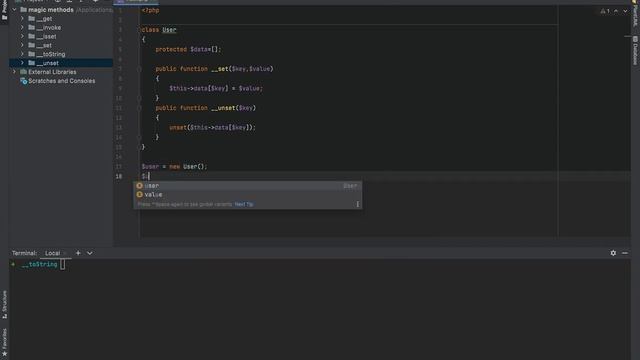Click the Next Tip link

pyautogui.click(x=244, y=204)
